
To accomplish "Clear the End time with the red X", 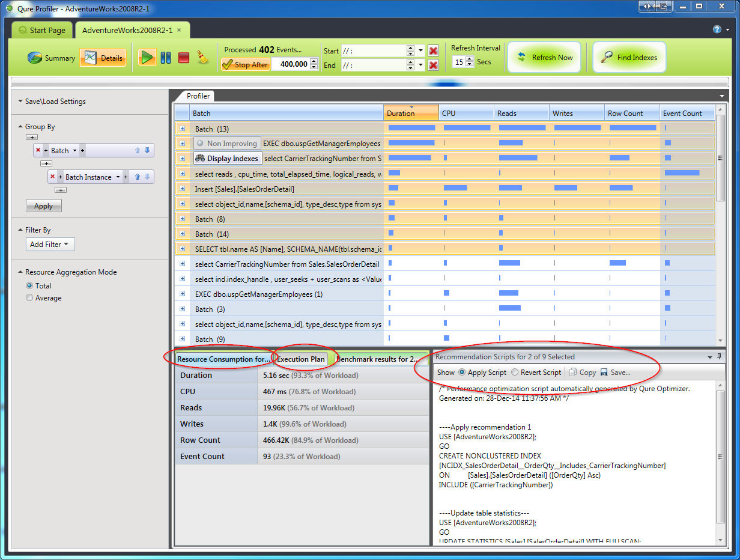I will 433,65.
